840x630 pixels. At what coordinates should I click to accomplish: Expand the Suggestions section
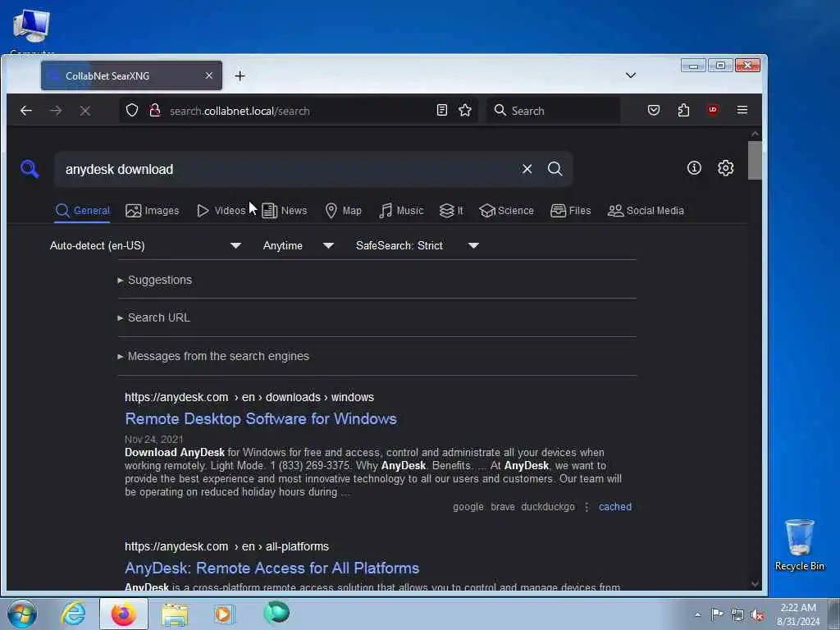click(x=155, y=280)
